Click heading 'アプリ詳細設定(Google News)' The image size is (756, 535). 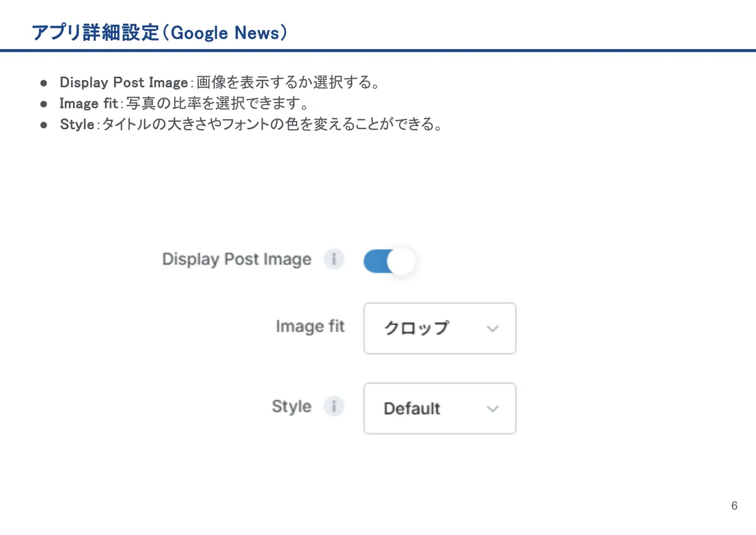pos(160,33)
